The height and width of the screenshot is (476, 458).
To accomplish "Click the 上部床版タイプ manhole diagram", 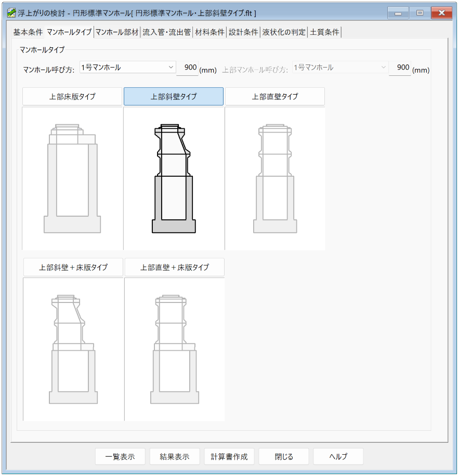I will point(72,179).
